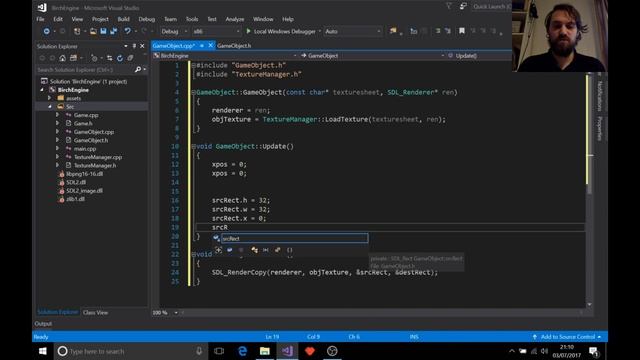Viewport: 640px width, 360px height.
Task: Toggle bookmark icon in the toolbar
Action: (462, 31)
